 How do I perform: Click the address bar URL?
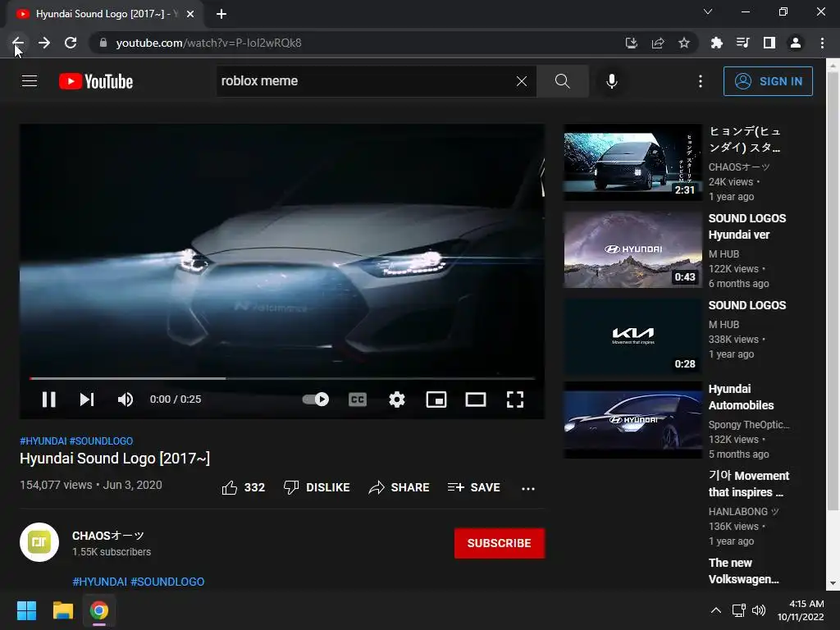point(209,43)
